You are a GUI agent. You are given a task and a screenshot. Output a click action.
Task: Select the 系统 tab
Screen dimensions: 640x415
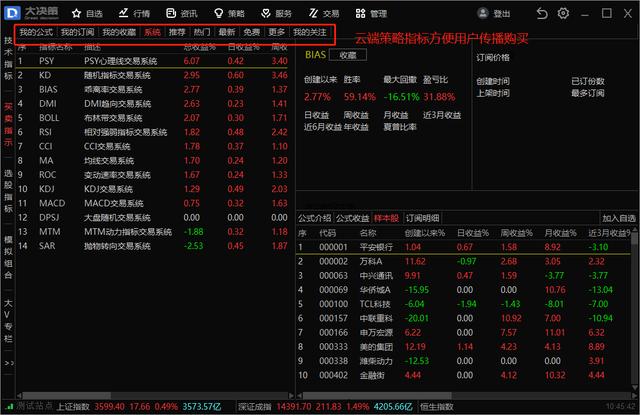[152, 32]
